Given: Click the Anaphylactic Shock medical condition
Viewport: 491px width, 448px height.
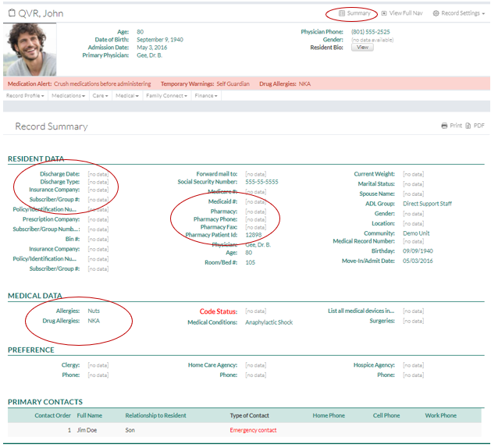Looking at the screenshot, I should [x=269, y=322].
